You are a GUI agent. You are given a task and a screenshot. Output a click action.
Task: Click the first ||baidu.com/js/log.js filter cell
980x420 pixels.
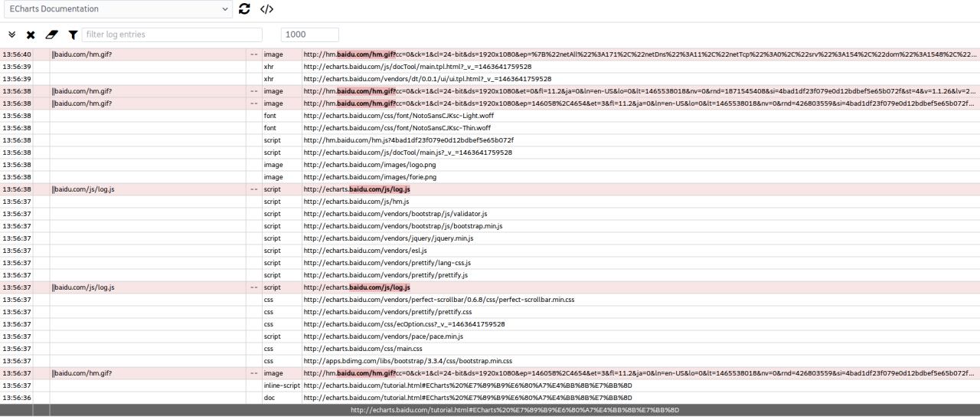(x=83, y=189)
